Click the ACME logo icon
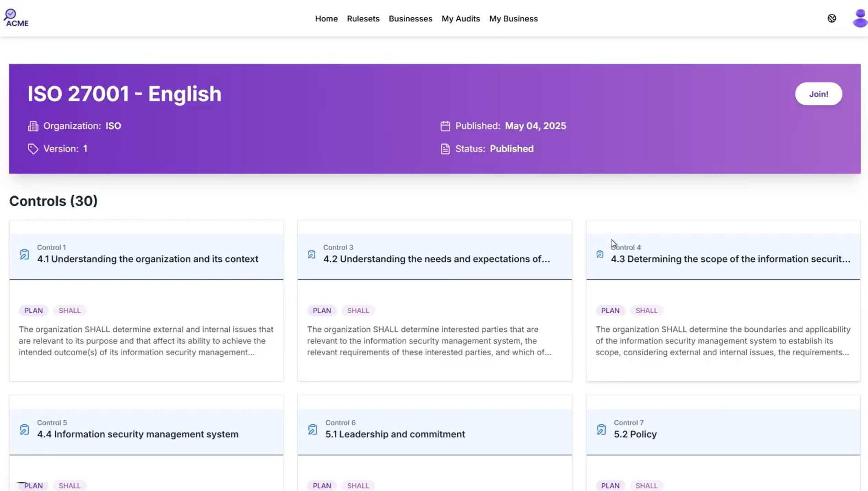 16,18
